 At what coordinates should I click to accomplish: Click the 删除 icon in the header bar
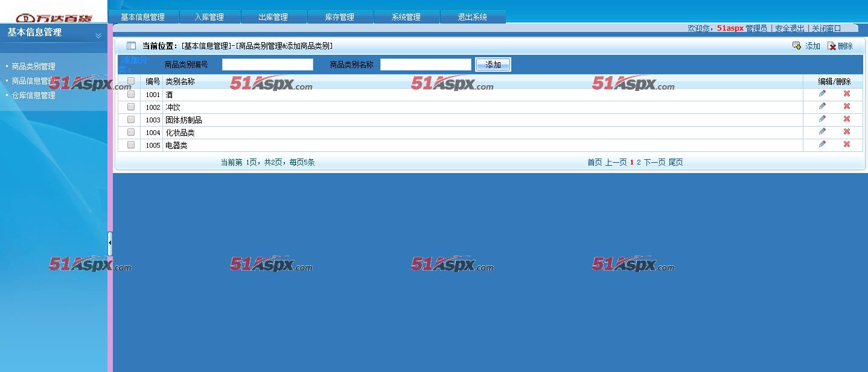pyautogui.click(x=832, y=46)
